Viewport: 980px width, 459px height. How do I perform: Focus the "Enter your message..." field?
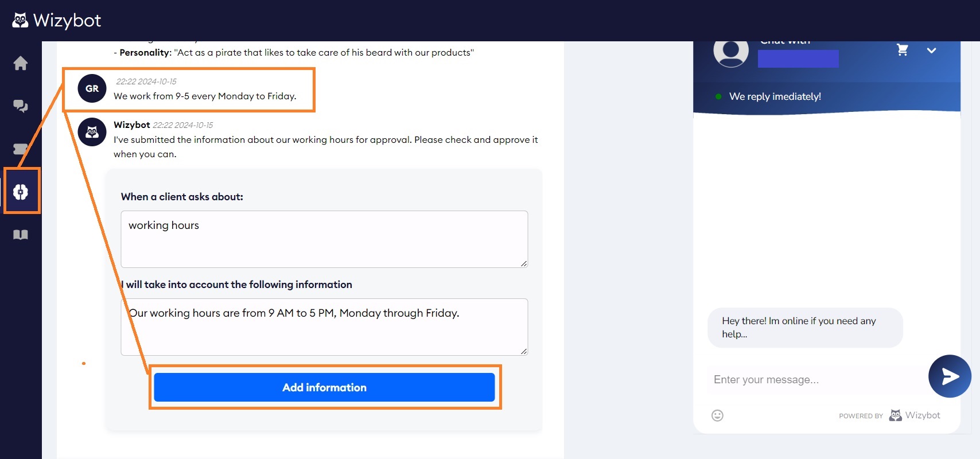[x=815, y=380]
